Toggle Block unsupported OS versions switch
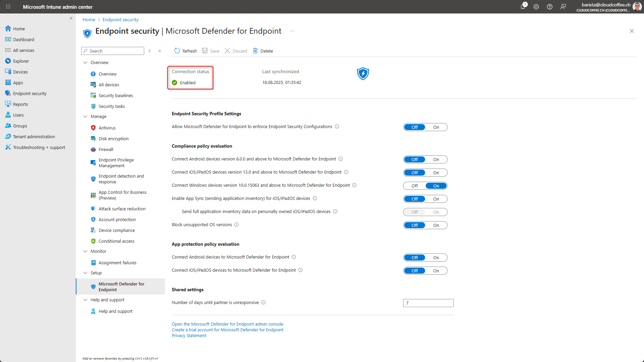The image size is (644, 362). coord(425,225)
